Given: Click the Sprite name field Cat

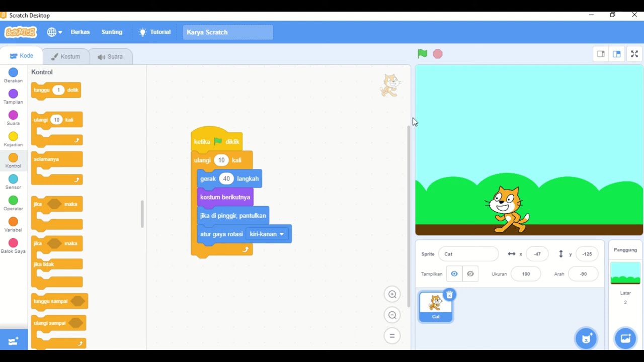Looking at the screenshot, I should click(468, 254).
